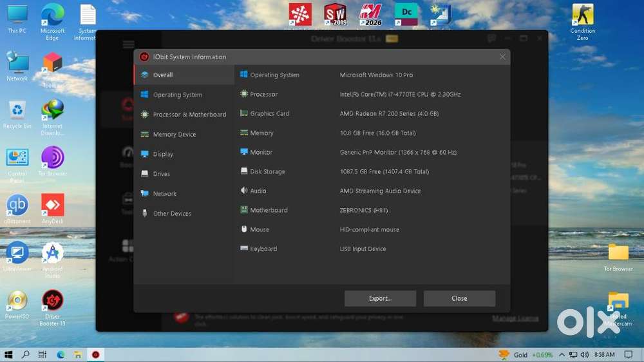
Task: Click the taskbar search icon
Action: 26,355
